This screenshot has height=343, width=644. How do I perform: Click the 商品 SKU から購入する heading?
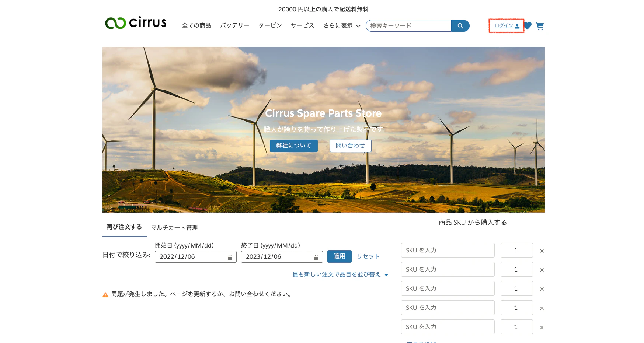click(x=473, y=222)
